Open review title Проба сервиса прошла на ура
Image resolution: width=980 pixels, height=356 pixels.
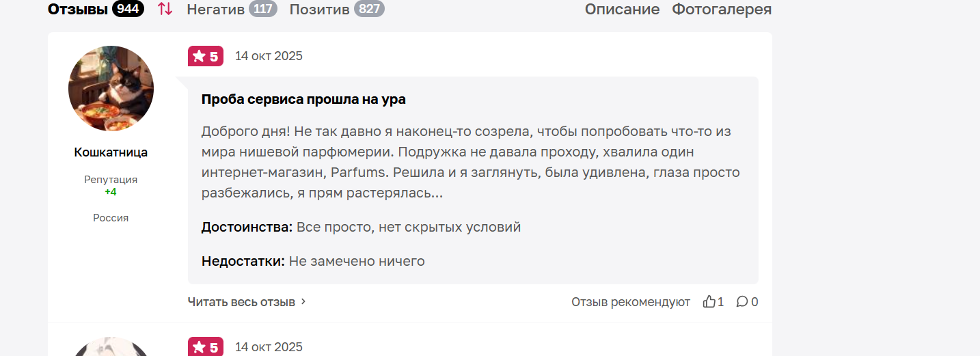coord(303,99)
